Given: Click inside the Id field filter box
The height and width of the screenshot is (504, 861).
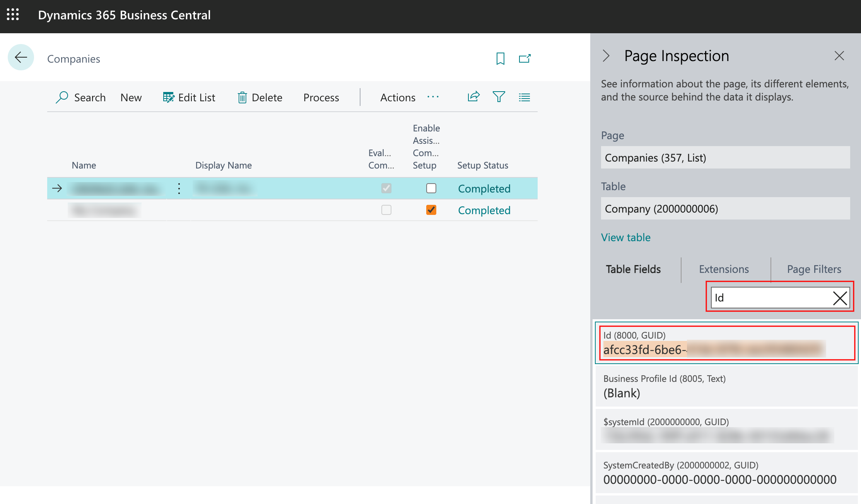Looking at the screenshot, I should (x=770, y=298).
